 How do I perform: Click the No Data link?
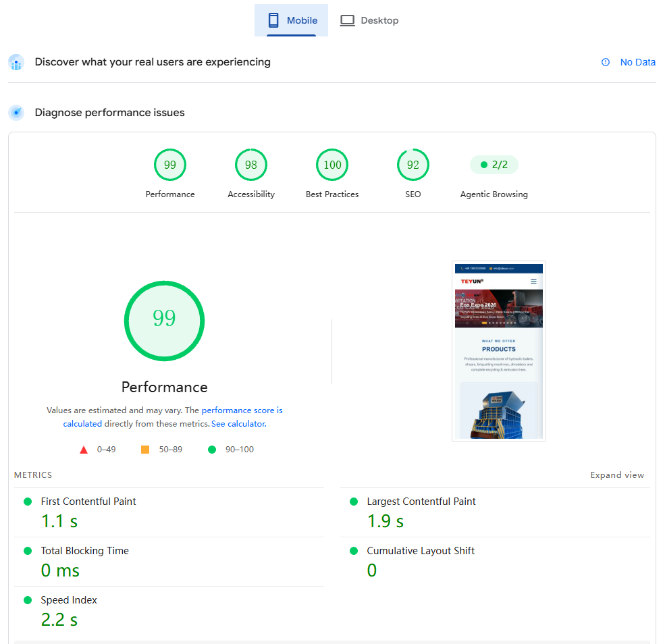(x=637, y=62)
